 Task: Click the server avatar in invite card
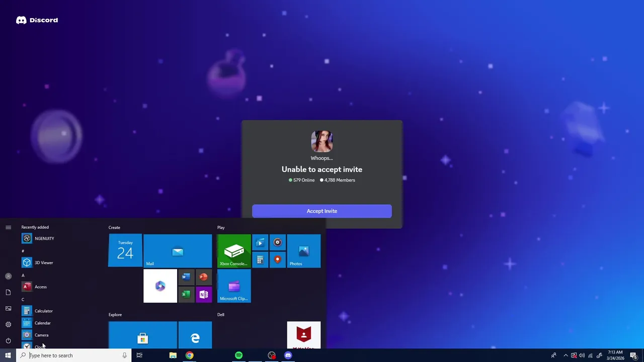click(322, 141)
